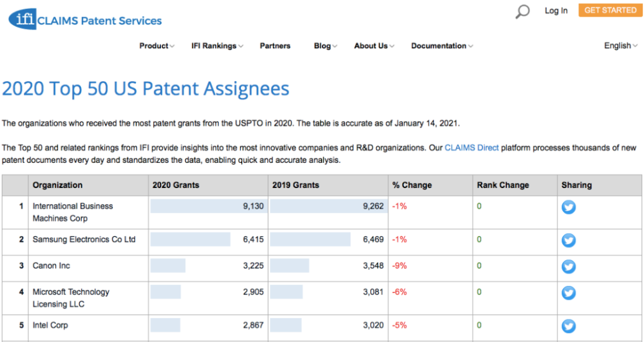
Task: Go to the Partners page
Action: pyautogui.click(x=275, y=46)
